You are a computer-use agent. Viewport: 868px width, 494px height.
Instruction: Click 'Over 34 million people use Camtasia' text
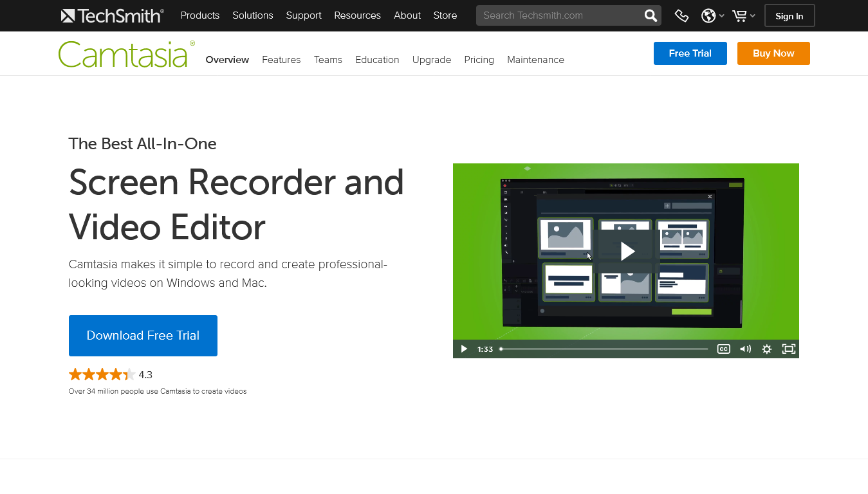[158, 391]
